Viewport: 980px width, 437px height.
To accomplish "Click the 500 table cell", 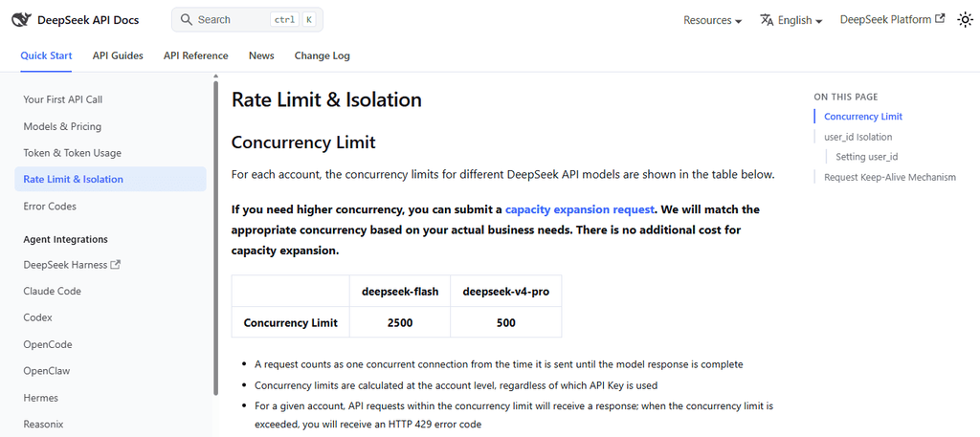I will click(x=505, y=323).
